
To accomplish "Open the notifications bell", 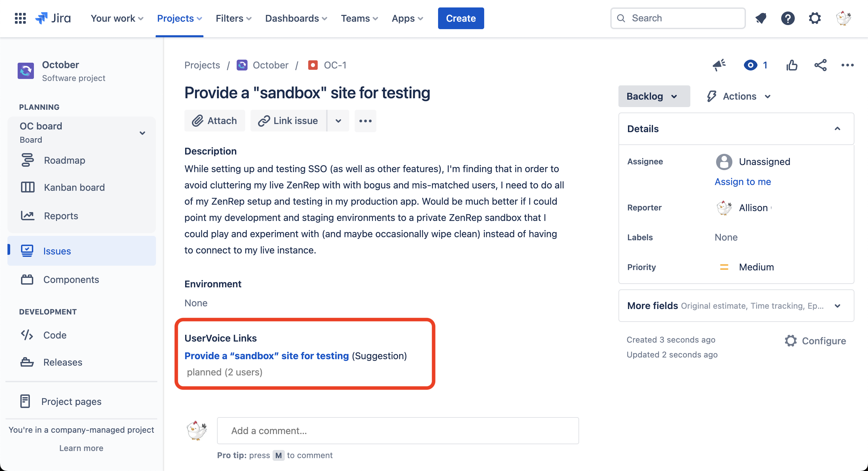I will pos(761,18).
